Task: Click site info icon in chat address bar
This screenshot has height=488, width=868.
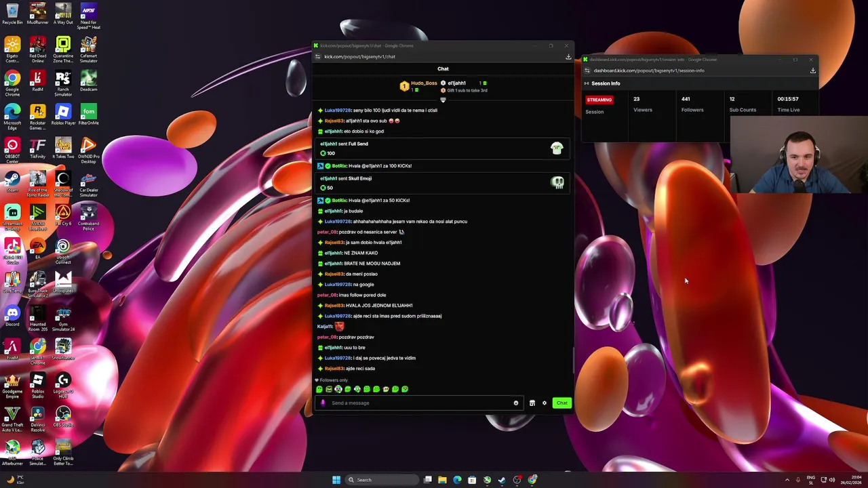Action: click(317, 57)
